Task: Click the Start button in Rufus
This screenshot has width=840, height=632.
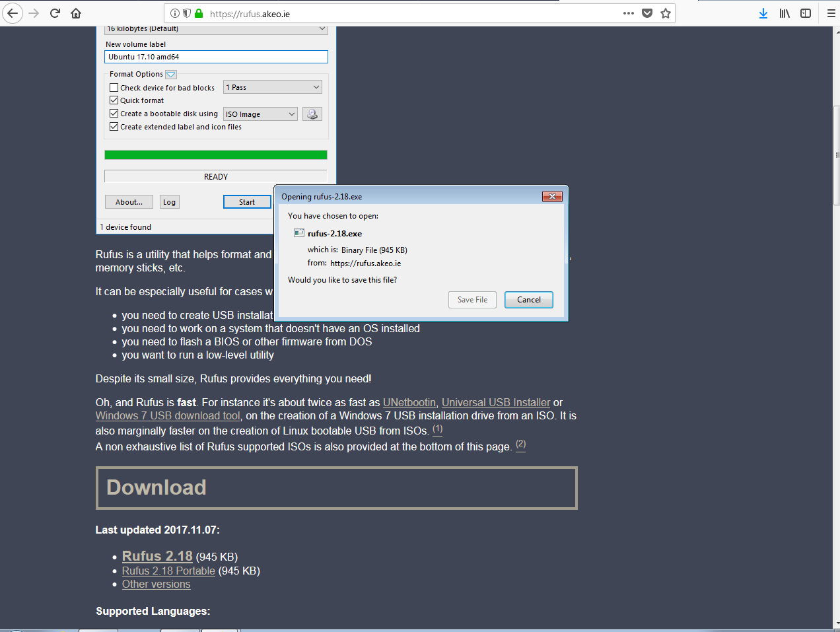Action: tap(247, 202)
